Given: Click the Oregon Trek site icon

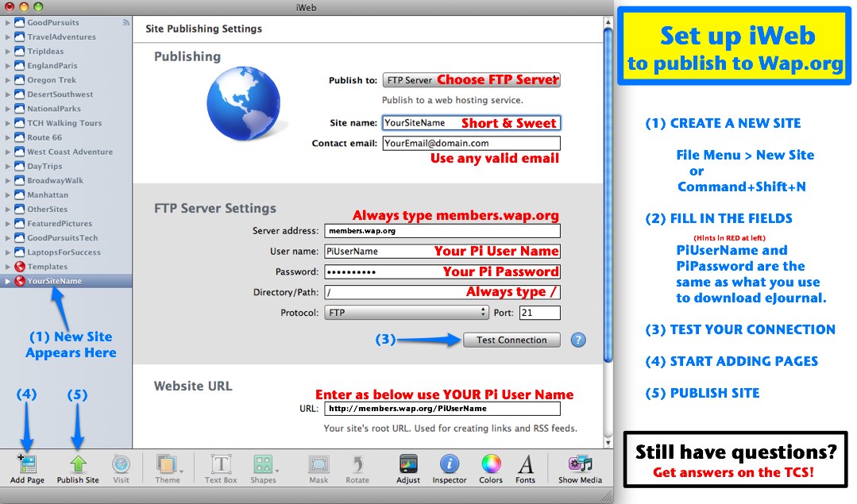Looking at the screenshot, I should [20, 79].
